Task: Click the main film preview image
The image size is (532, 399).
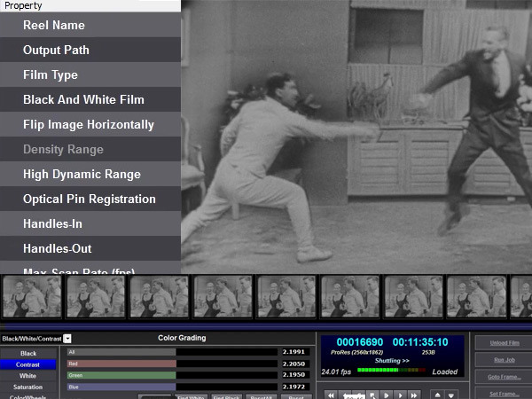Action: (356, 137)
